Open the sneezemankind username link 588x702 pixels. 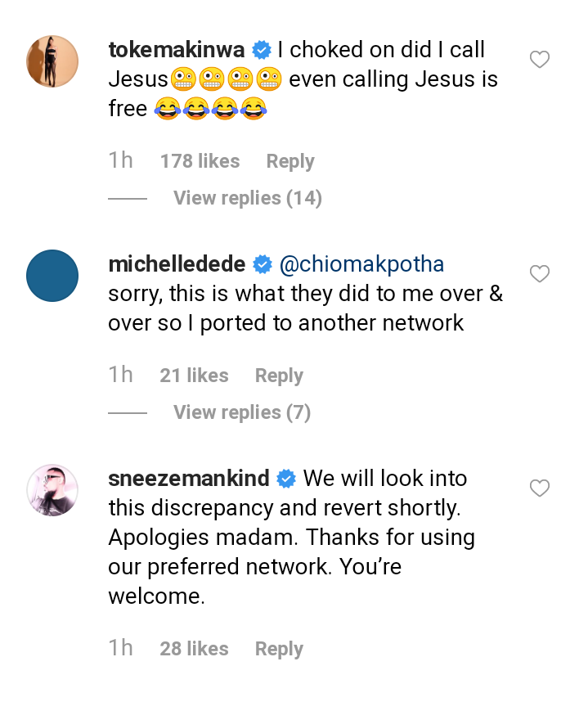click(190, 479)
